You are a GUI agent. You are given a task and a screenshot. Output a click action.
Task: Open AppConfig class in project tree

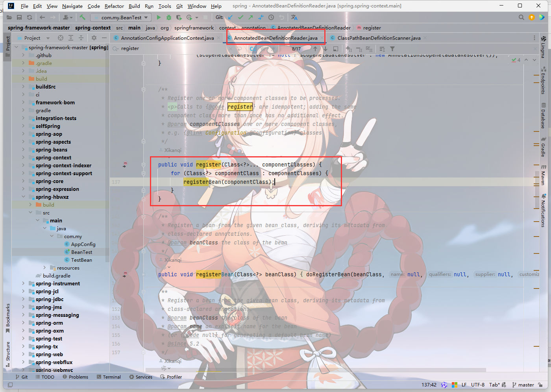click(x=83, y=244)
